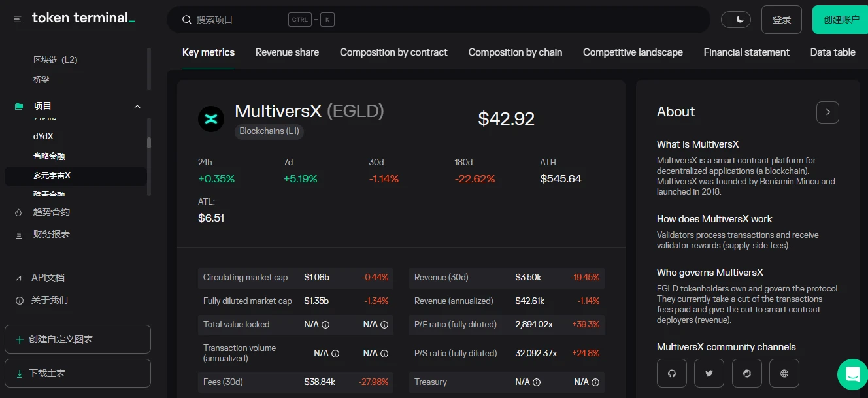Screen dimensions: 868x398
Task: Click the ATL $6.51 value
Action: pyautogui.click(x=211, y=218)
